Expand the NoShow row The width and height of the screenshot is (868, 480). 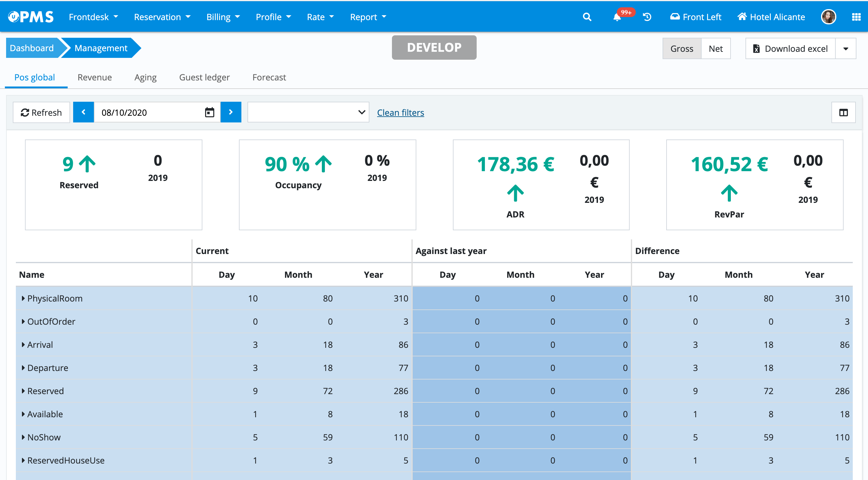(x=23, y=437)
